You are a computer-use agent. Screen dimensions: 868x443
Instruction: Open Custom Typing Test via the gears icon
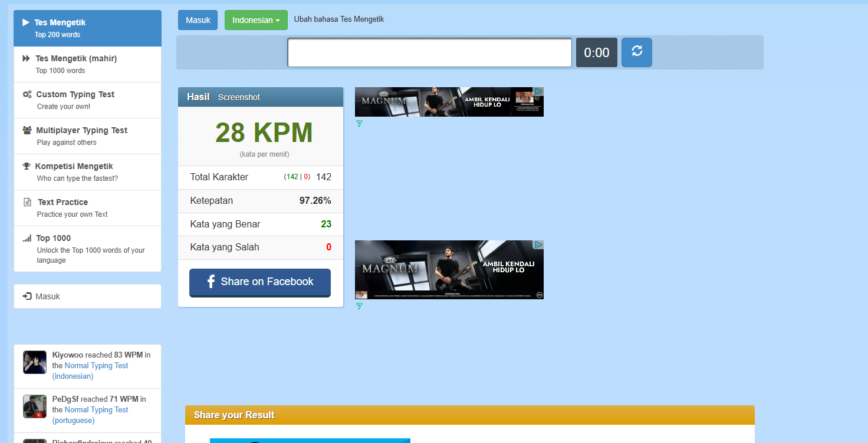click(25, 94)
